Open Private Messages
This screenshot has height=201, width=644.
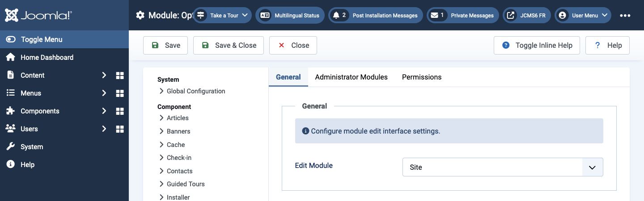coord(463,15)
